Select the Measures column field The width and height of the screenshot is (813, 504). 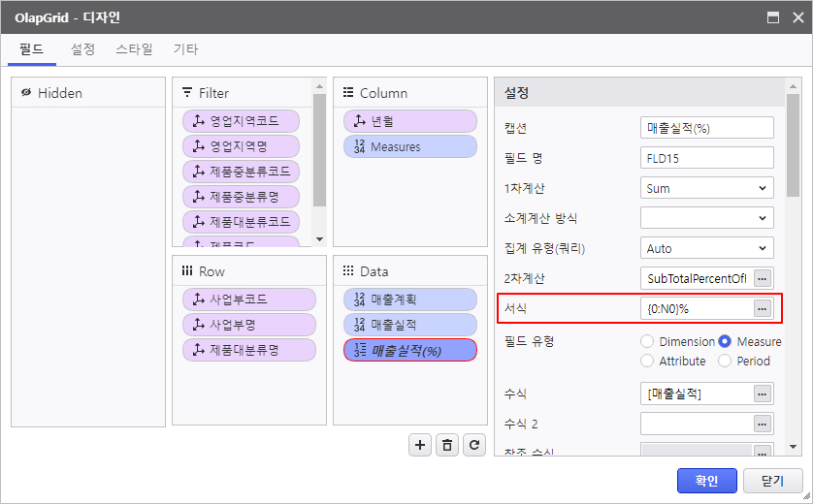pyautogui.click(x=409, y=146)
